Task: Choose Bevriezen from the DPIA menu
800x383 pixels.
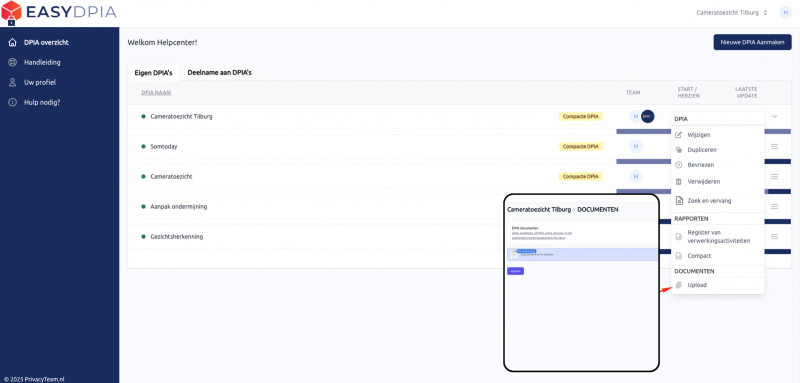Action: pos(701,165)
